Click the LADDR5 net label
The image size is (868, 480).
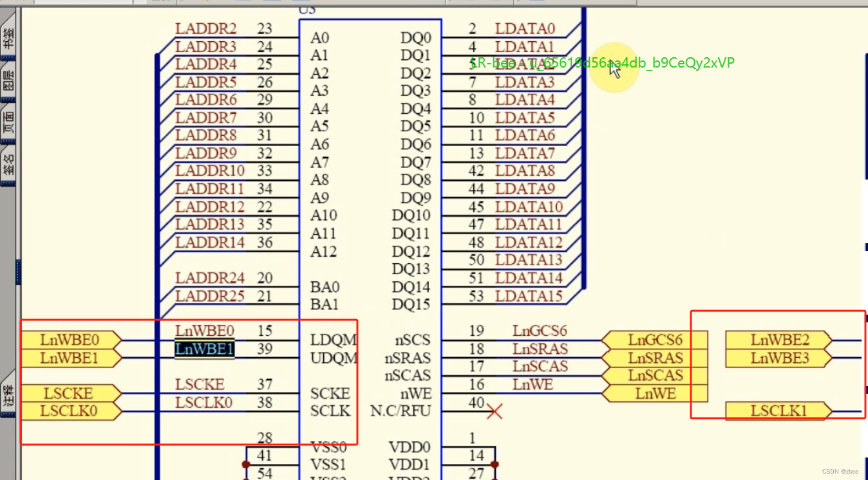pyautogui.click(x=206, y=82)
